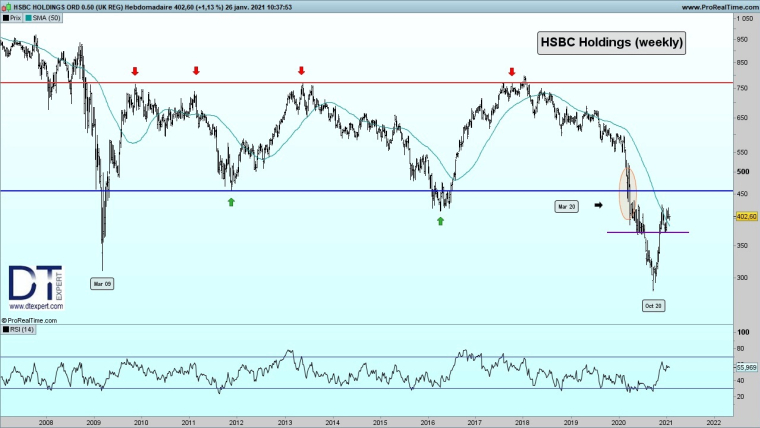Click the Mar 20 annotation label
760x428 pixels.
click(x=567, y=206)
